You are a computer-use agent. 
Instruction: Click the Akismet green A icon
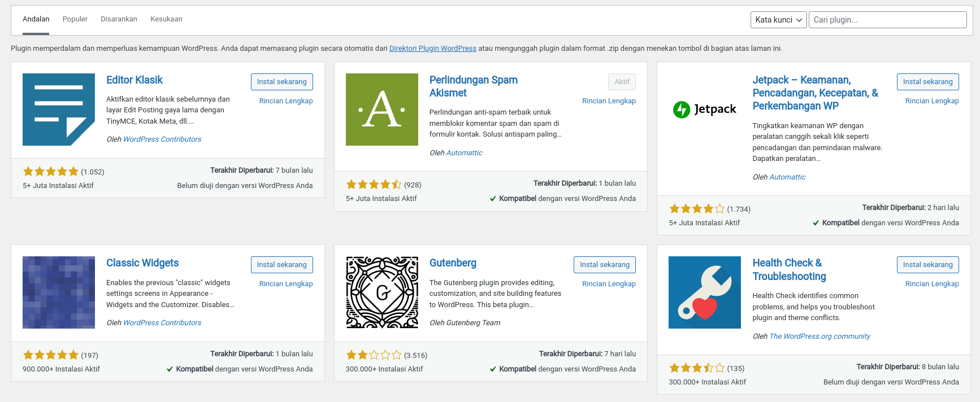(382, 110)
